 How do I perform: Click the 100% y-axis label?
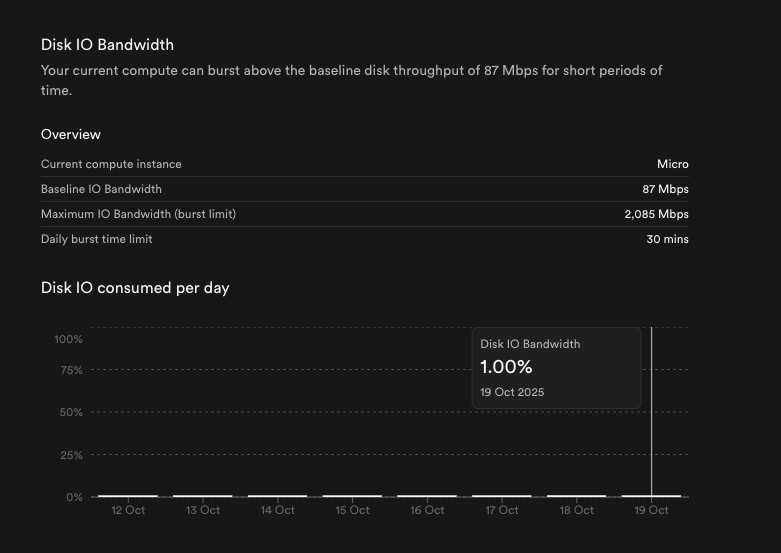point(68,339)
